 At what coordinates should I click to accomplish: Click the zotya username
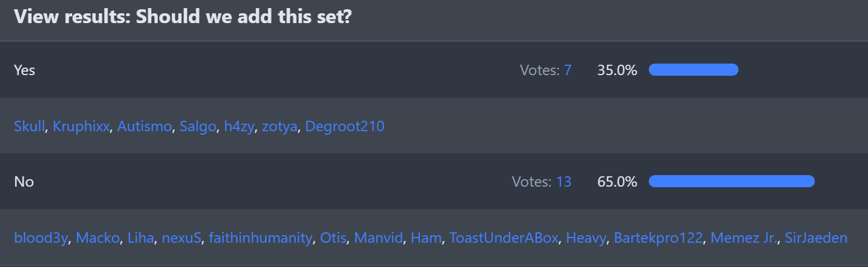tap(279, 126)
